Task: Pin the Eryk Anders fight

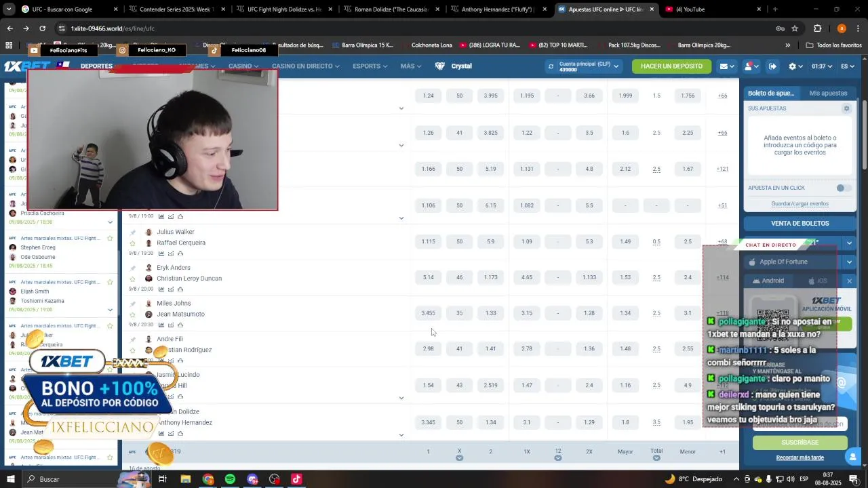Action: 133,268
